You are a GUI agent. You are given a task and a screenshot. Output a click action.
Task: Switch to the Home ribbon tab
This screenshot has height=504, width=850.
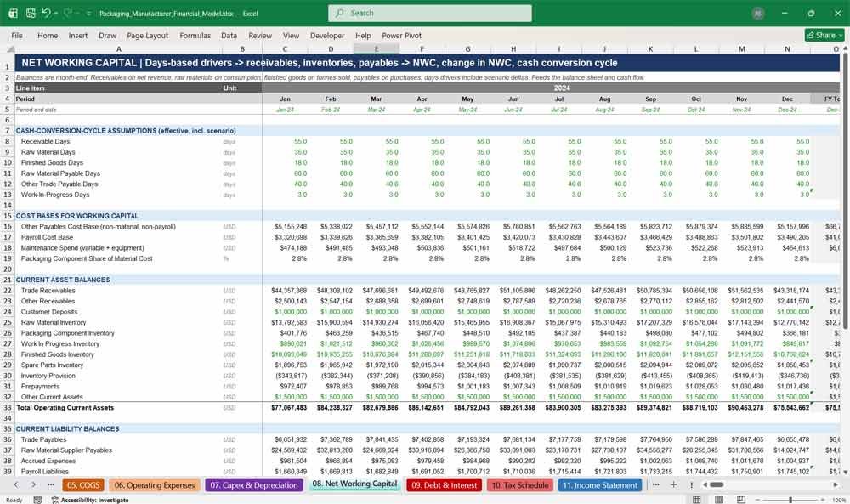pos(48,35)
